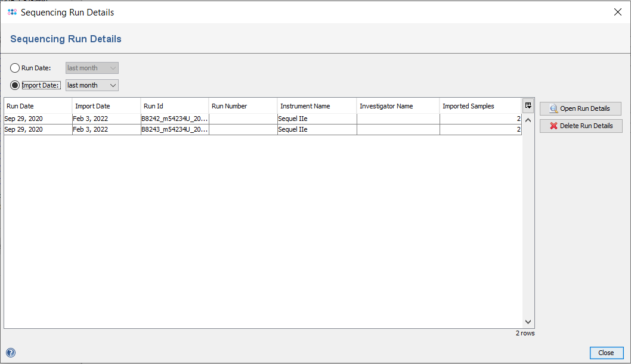Click Imported Samples value of B8242 row

pos(481,119)
